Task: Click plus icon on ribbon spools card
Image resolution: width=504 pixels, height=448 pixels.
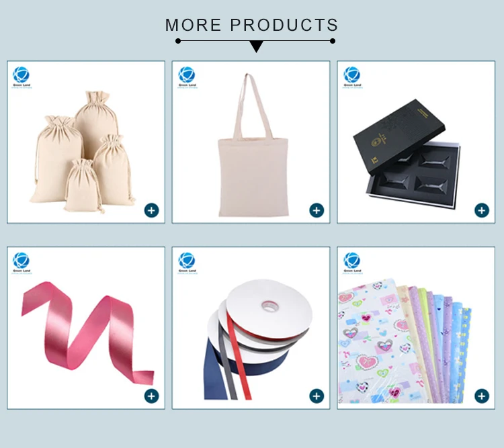Action: coord(317,396)
